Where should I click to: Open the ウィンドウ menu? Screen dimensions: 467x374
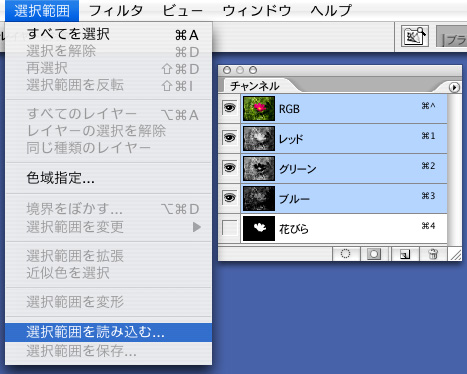257,11
